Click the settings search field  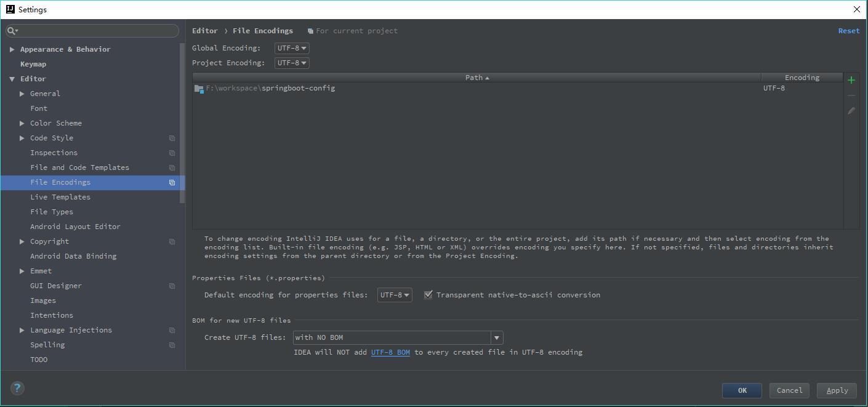tap(92, 30)
